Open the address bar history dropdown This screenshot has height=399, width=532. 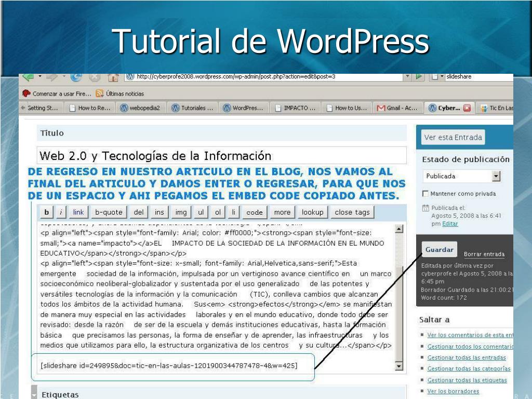coord(407,77)
